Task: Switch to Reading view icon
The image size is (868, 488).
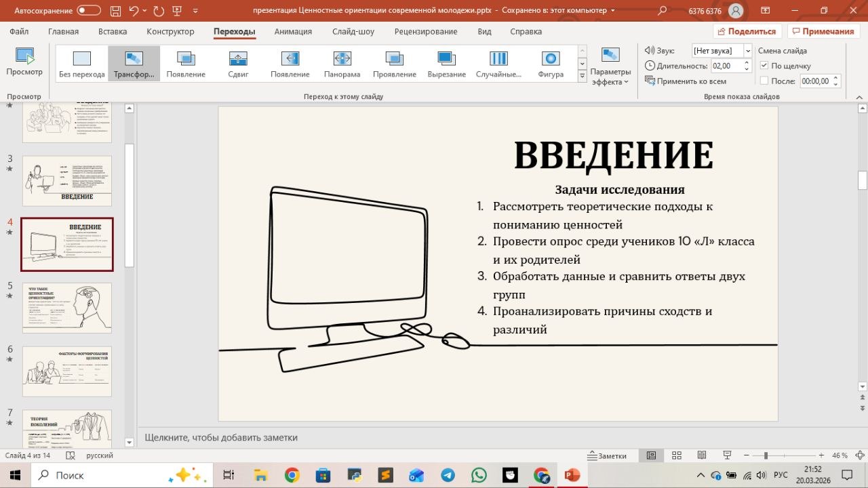Action: click(702, 455)
